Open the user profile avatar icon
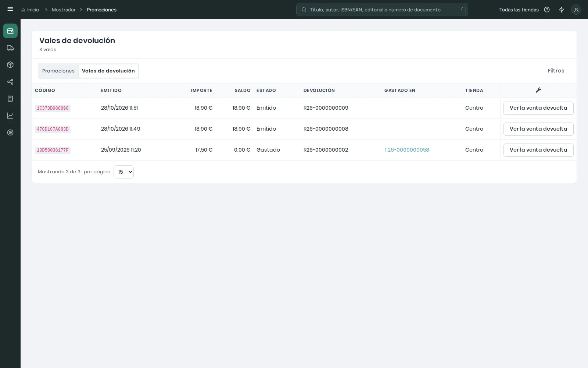Screen dimensions: 588x368 pos(576,10)
